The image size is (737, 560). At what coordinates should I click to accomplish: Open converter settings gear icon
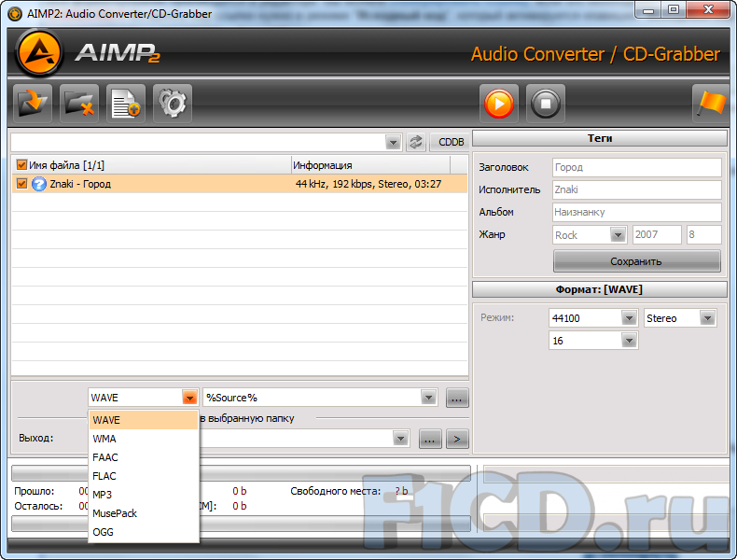click(173, 104)
